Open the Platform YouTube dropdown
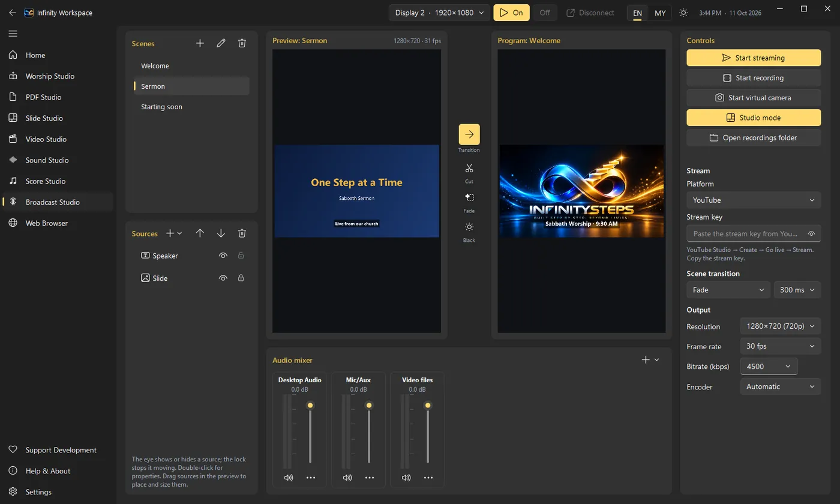This screenshot has width=840, height=504. (x=754, y=200)
